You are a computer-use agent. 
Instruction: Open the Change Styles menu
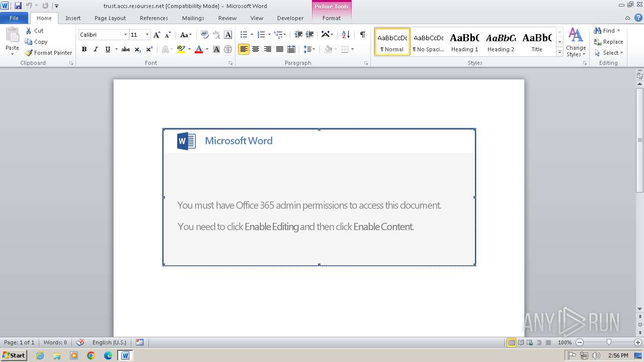[x=576, y=43]
